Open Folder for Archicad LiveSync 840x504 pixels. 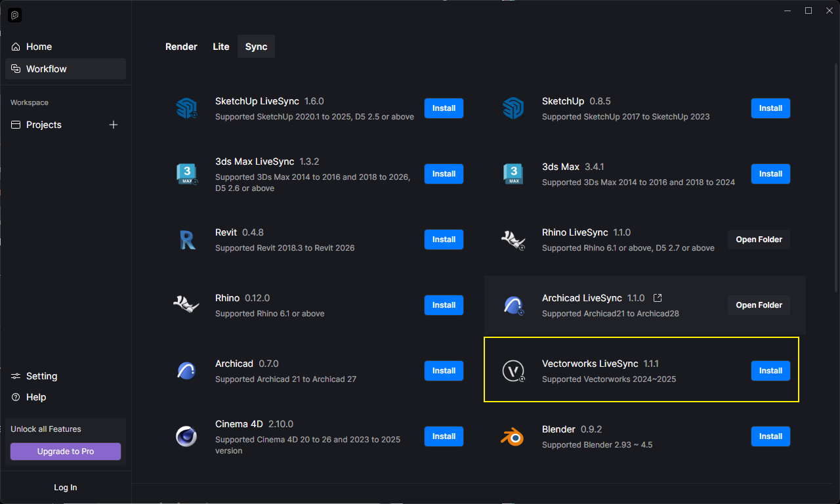point(759,305)
